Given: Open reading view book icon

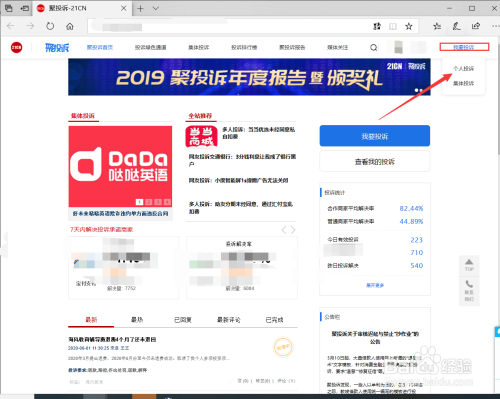Looking at the screenshot, I should pos(393,26).
